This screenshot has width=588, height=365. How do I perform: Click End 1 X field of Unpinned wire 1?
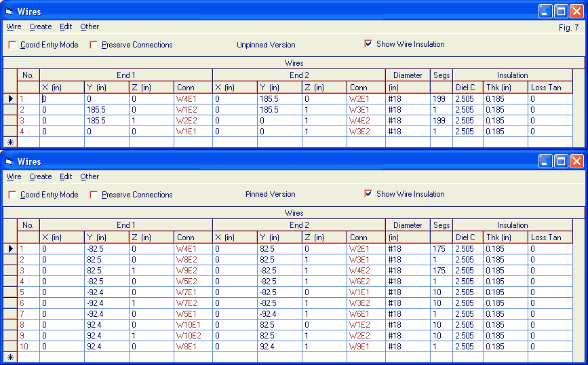tap(62, 98)
